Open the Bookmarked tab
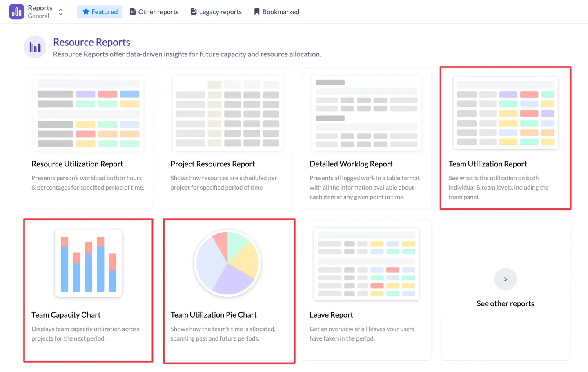588x372 pixels. (x=276, y=12)
